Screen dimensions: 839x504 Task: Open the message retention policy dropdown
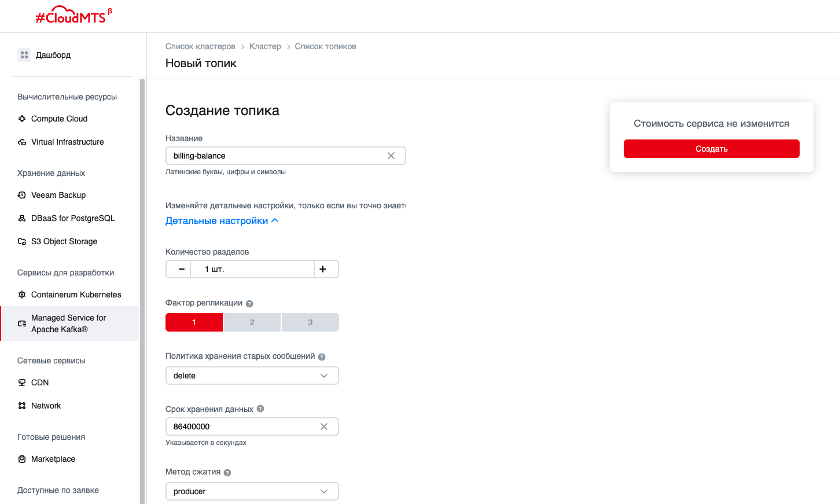[252, 376]
